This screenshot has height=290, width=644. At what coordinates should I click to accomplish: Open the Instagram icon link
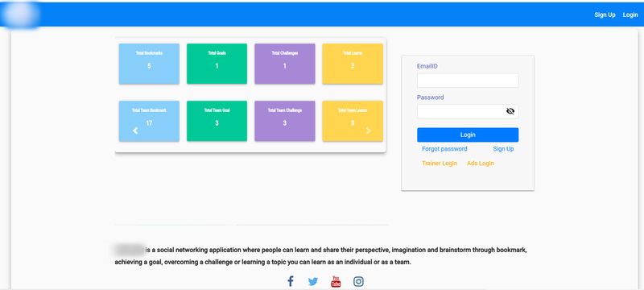pos(358,281)
